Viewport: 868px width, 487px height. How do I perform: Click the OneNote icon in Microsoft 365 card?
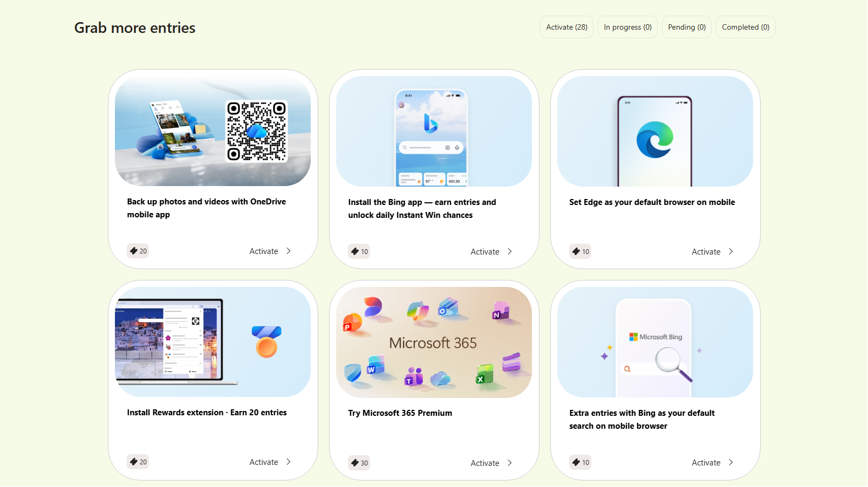click(x=501, y=310)
